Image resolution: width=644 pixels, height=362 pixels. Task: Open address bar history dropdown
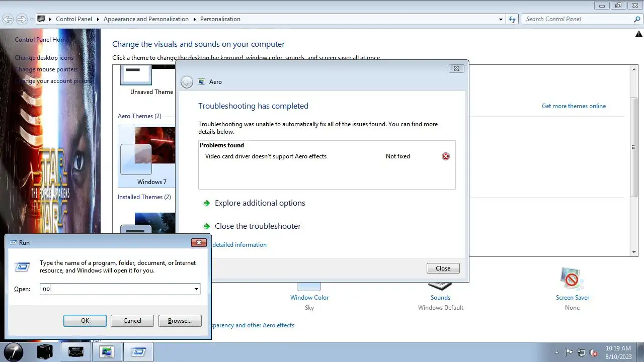[501, 20]
